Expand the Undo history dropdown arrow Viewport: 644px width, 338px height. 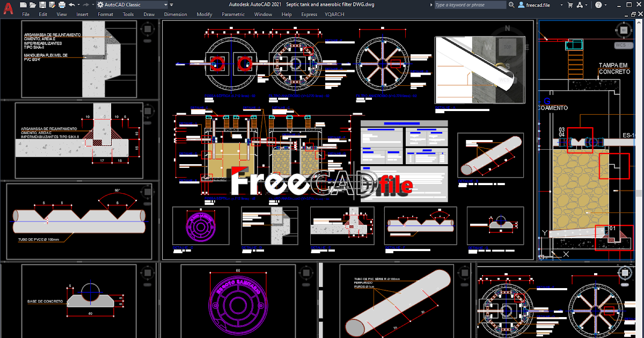click(78, 5)
